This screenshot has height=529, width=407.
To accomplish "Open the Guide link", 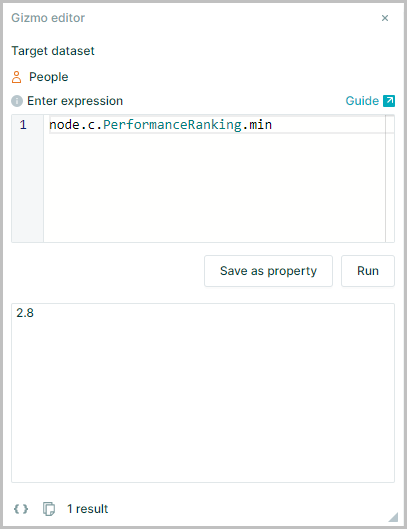I will [362, 101].
